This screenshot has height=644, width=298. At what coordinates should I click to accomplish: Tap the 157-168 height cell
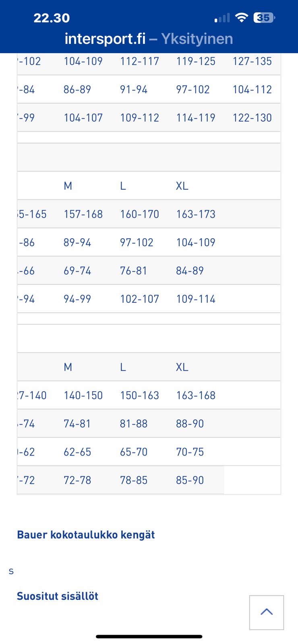pos(83,214)
